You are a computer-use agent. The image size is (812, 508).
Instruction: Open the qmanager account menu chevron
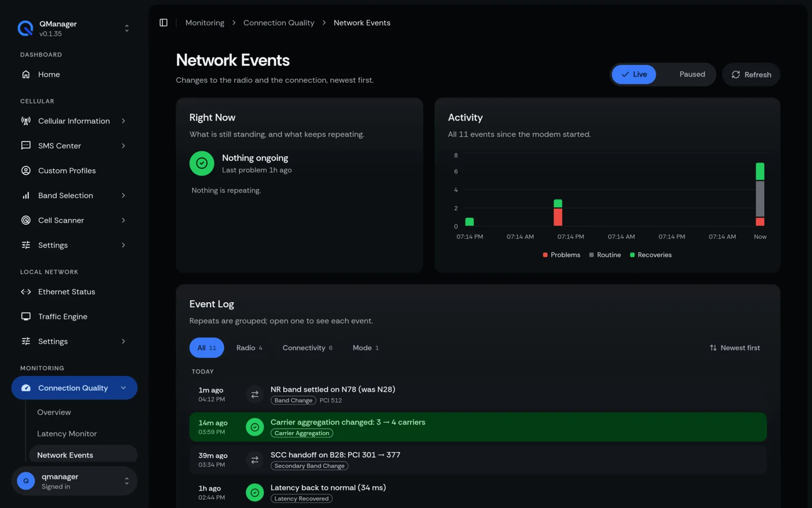point(127,481)
